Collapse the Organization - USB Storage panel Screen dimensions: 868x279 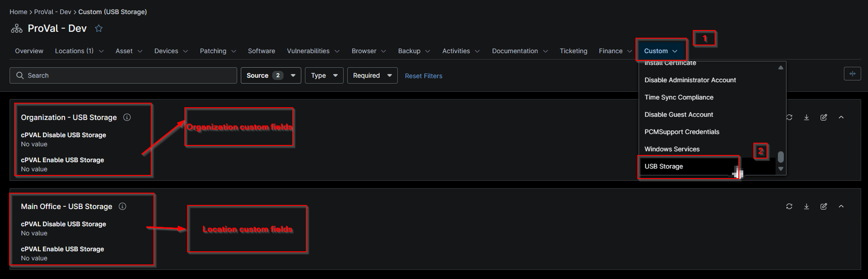(x=841, y=117)
